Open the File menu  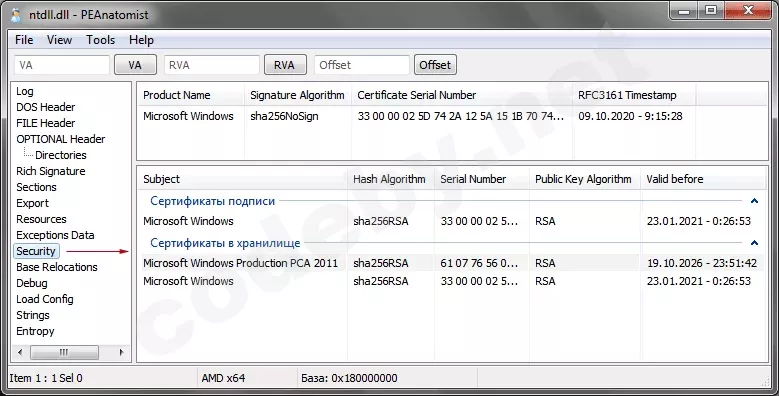click(24, 40)
